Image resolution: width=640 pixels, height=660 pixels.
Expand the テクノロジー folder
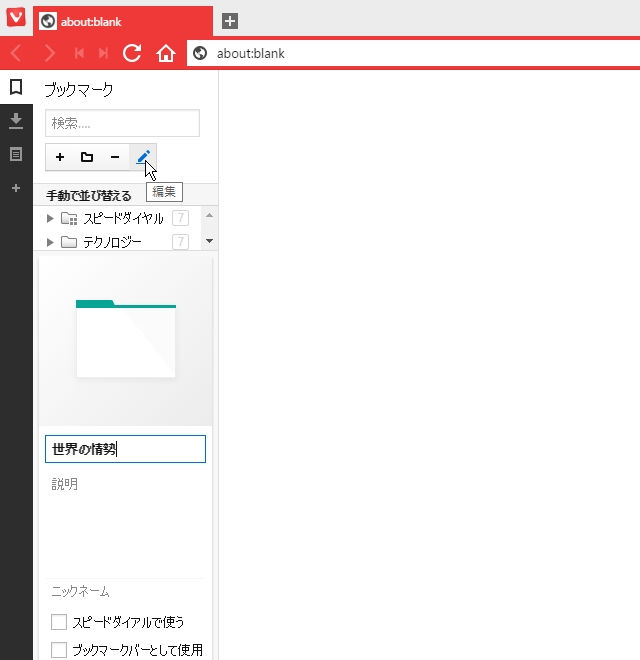click(50, 242)
